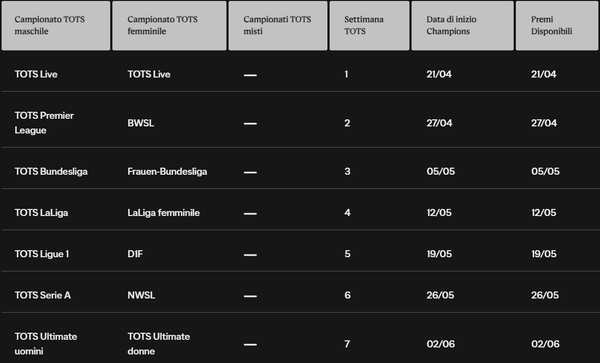This screenshot has width=600, height=363.
Task: Select the TOTS Live cell in femminile column
Action: [x=149, y=74]
